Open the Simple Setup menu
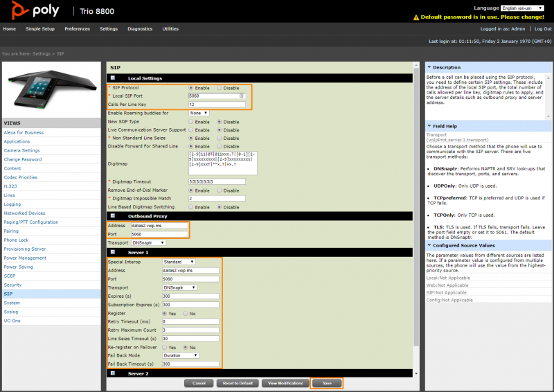The height and width of the screenshot is (392, 554). tap(40, 29)
